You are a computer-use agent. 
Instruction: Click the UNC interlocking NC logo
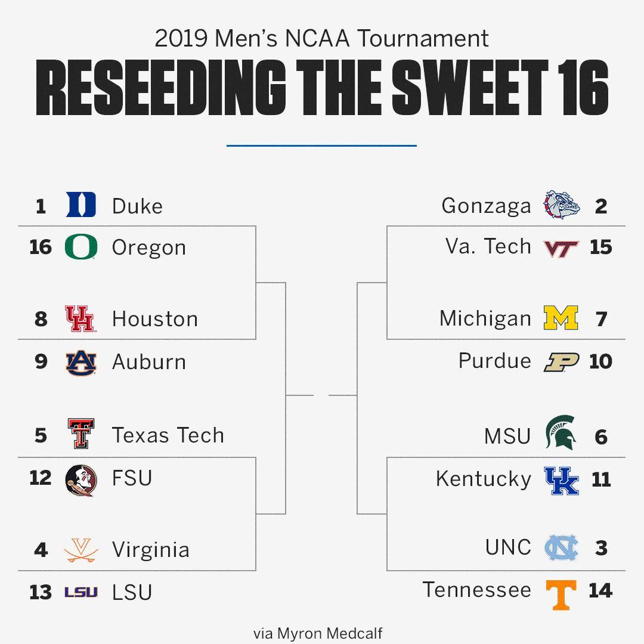click(561, 548)
